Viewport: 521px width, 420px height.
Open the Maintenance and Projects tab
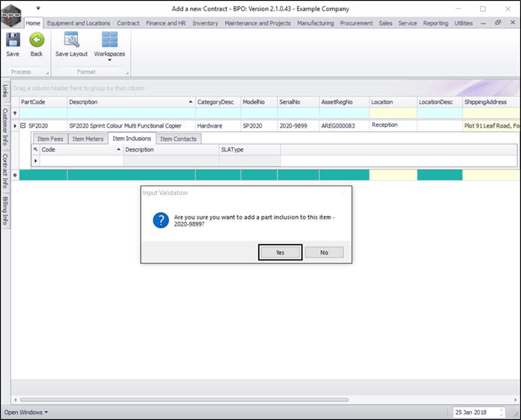[x=257, y=23]
